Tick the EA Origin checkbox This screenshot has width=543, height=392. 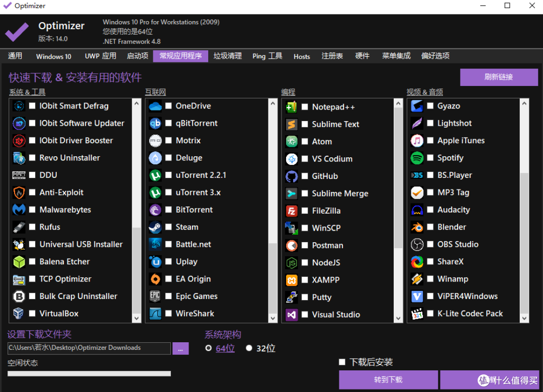[x=168, y=279]
